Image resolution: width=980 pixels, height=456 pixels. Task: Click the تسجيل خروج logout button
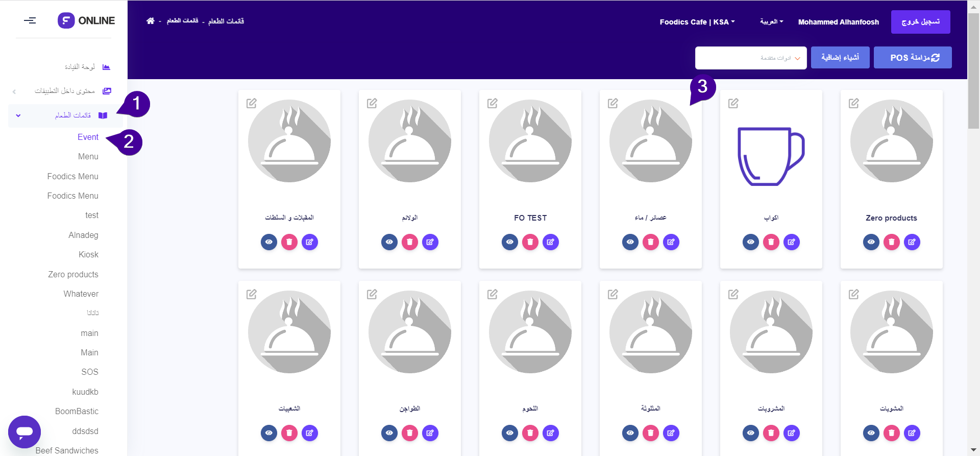point(920,22)
